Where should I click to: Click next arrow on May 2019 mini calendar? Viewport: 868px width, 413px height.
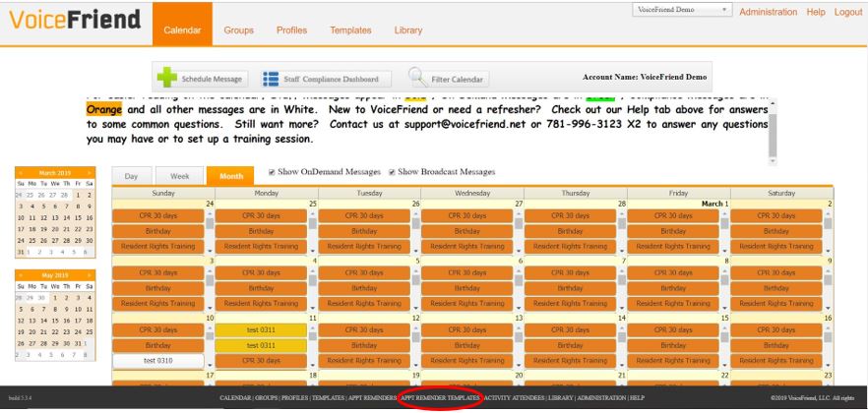tap(90, 275)
